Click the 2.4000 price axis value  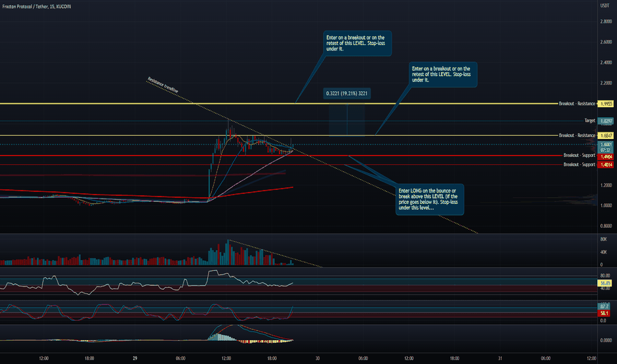[606, 63]
